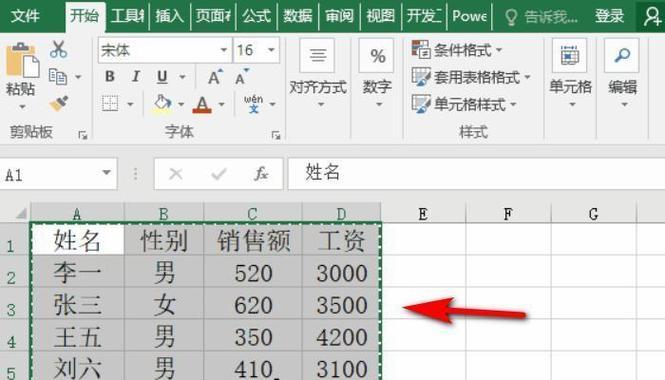
Task: Open the 文件 tab
Action: coord(25,16)
